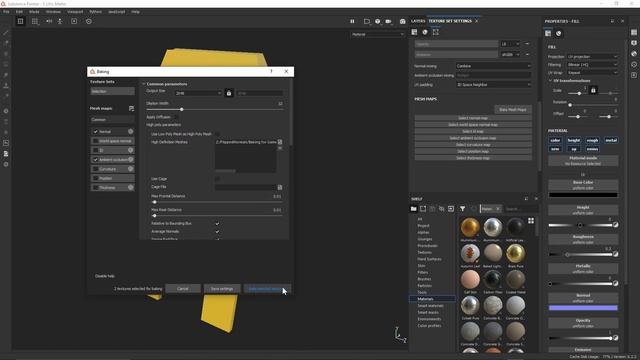Viewport: 640px width, 360px height.
Task: Toggle color material channel button
Action: pyautogui.click(x=555, y=140)
